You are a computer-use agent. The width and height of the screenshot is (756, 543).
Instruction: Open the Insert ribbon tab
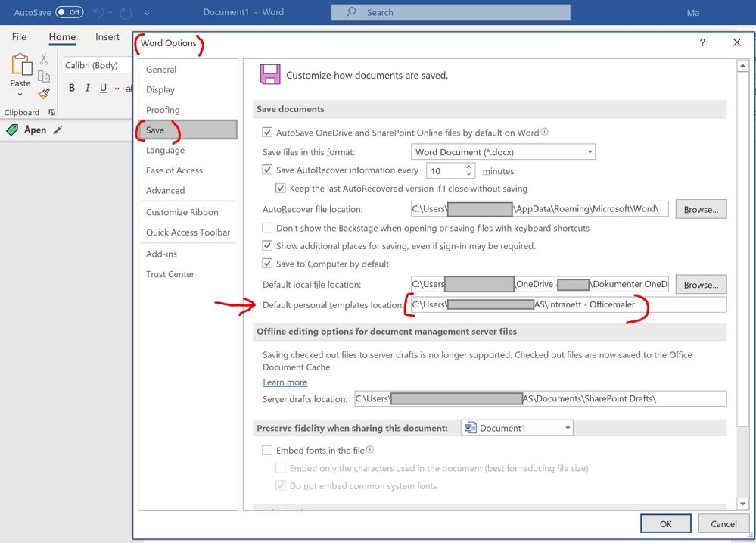[x=107, y=36]
